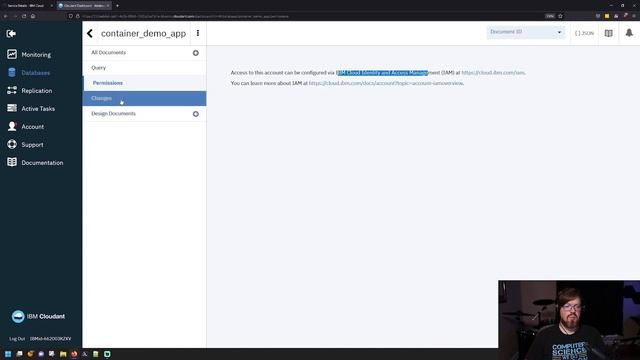The image size is (640, 360).
Task: Select Databases in the left navigation
Action: click(x=36, y=73)
